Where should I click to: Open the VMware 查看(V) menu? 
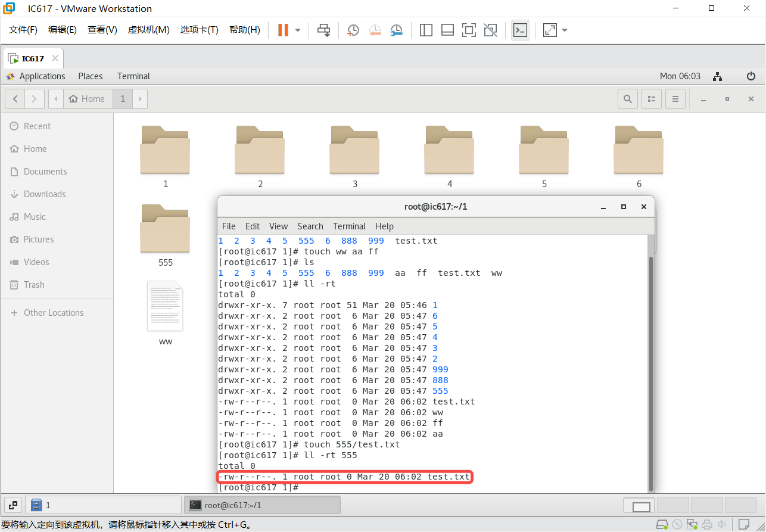click(x=102, y=30)
